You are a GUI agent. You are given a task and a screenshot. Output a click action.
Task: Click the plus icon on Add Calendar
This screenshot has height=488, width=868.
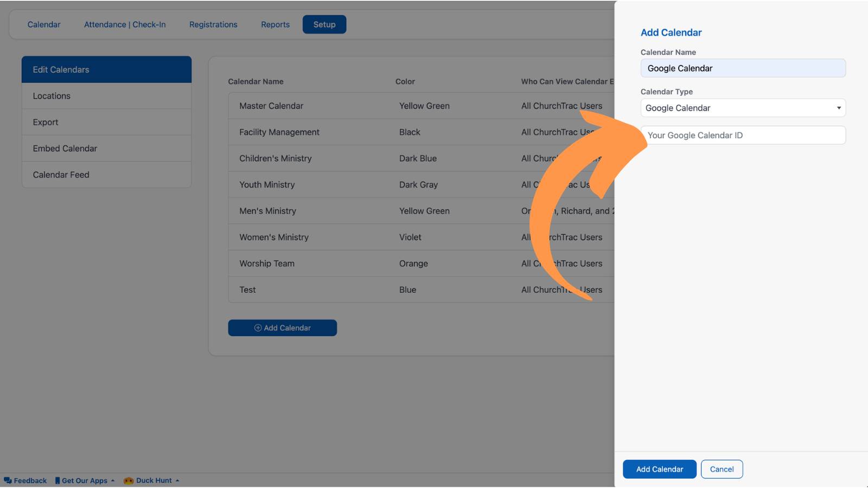[x=258, y=328]
